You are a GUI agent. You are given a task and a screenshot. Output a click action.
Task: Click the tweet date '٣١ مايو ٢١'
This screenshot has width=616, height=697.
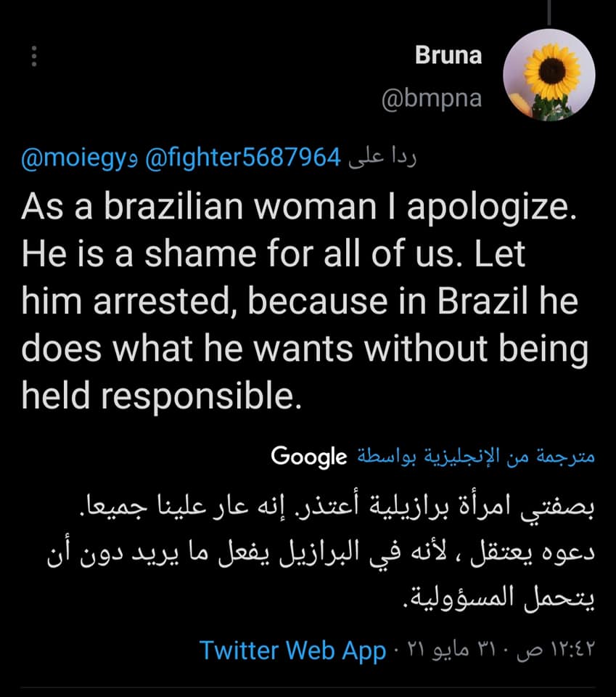click(453, 650)
